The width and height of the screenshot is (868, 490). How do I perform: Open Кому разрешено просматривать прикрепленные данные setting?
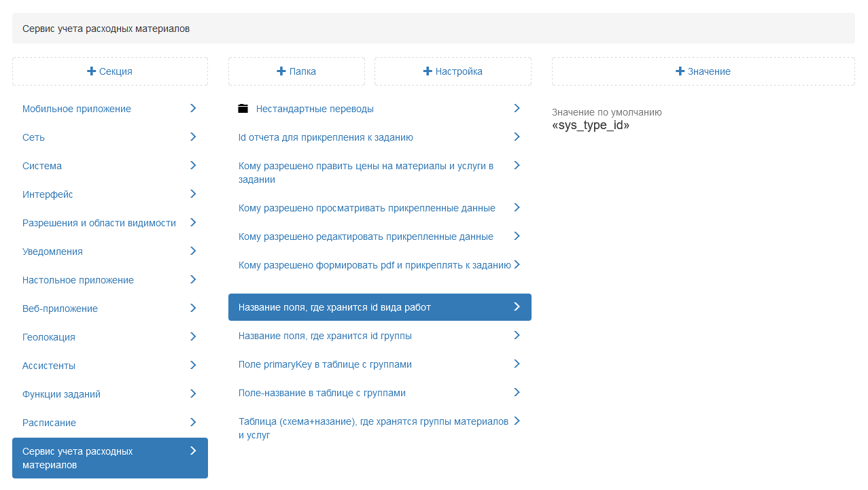366,208
